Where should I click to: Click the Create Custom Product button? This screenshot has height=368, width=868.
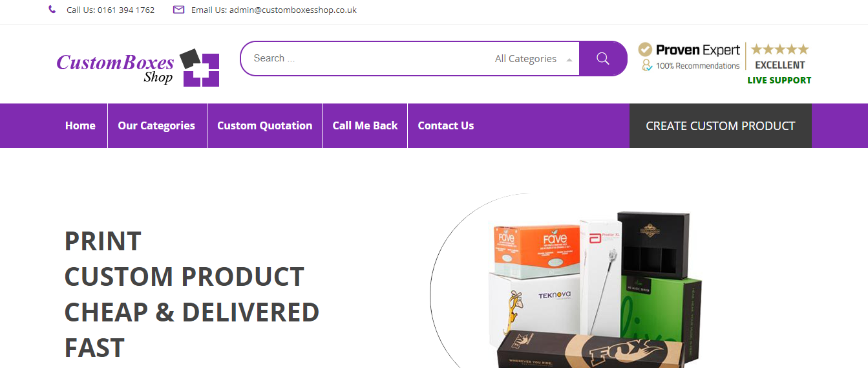coord(721,125)
